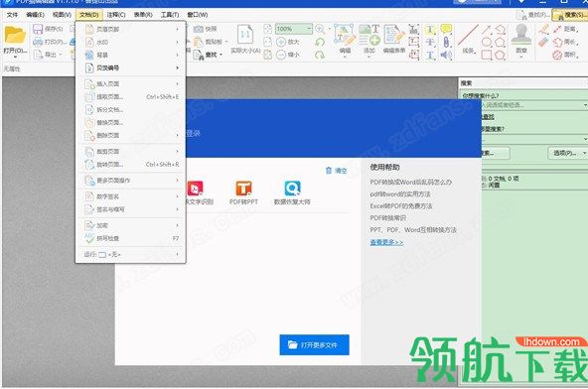
Task: Open the 100% zoom level dropdown
Action: (x=309, y=29)
